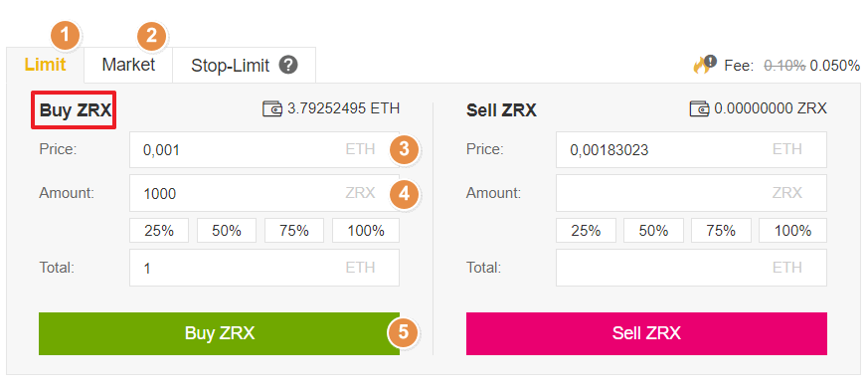
Task: Click the empty sell Amount field
Action: tap(691, 193)
